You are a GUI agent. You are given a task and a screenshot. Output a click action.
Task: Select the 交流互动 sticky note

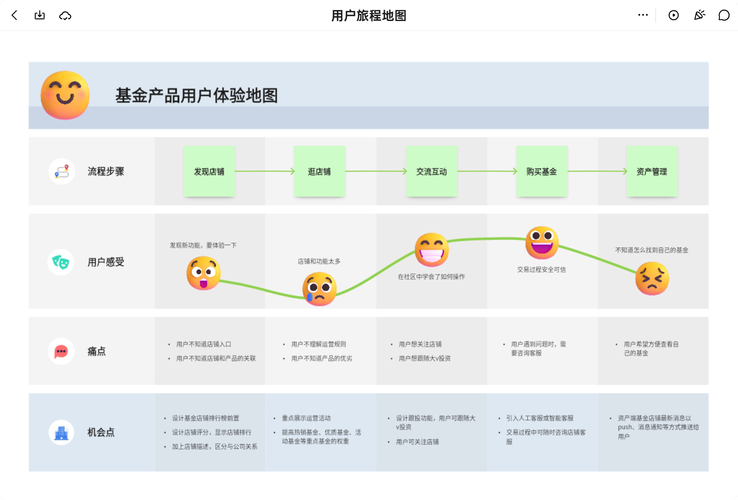(432, 171)
